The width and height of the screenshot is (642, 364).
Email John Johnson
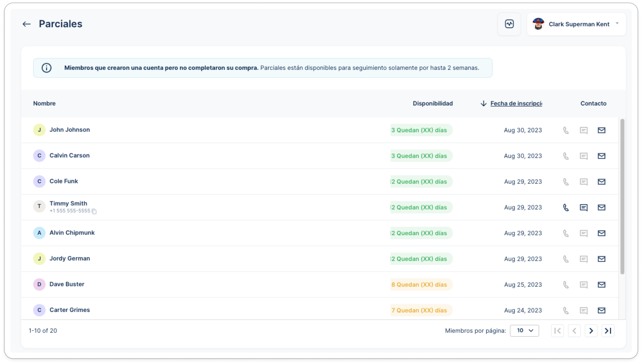coord(602,130)
